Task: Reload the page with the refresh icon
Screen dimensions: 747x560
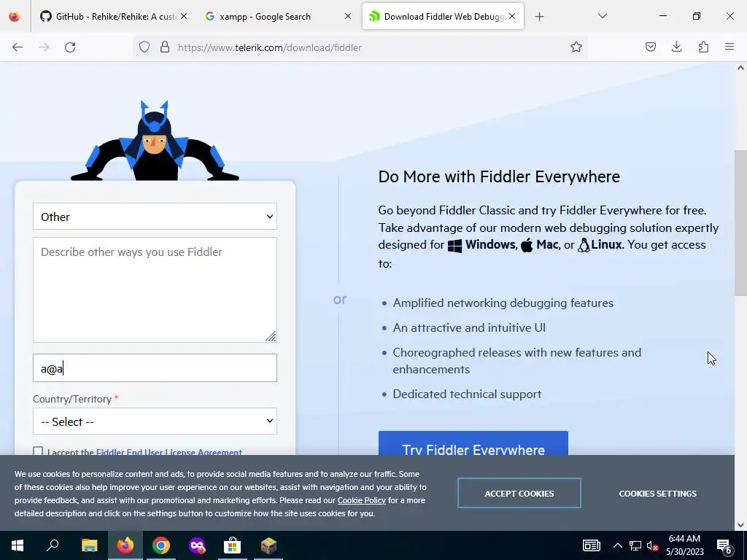Action: pyautogui.click(x=70, y=47)
